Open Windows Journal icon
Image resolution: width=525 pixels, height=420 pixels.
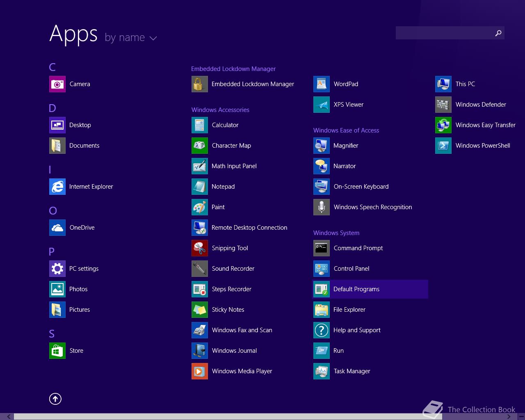tap(200, 351)
